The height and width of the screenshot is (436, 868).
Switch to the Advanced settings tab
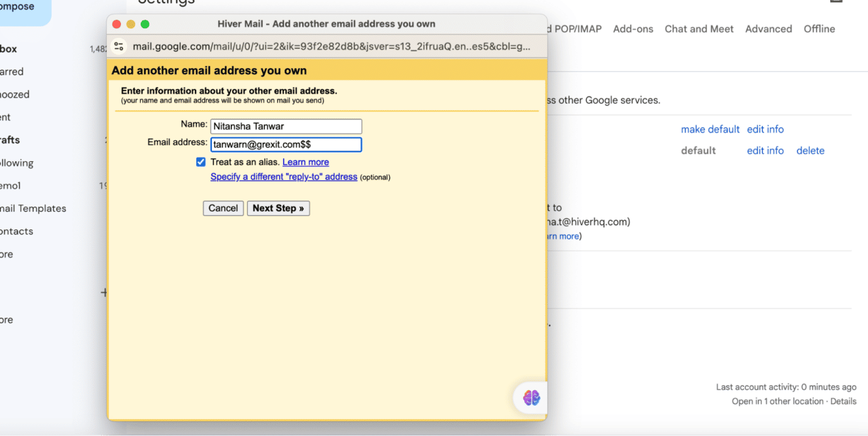(x=769, y=29)
